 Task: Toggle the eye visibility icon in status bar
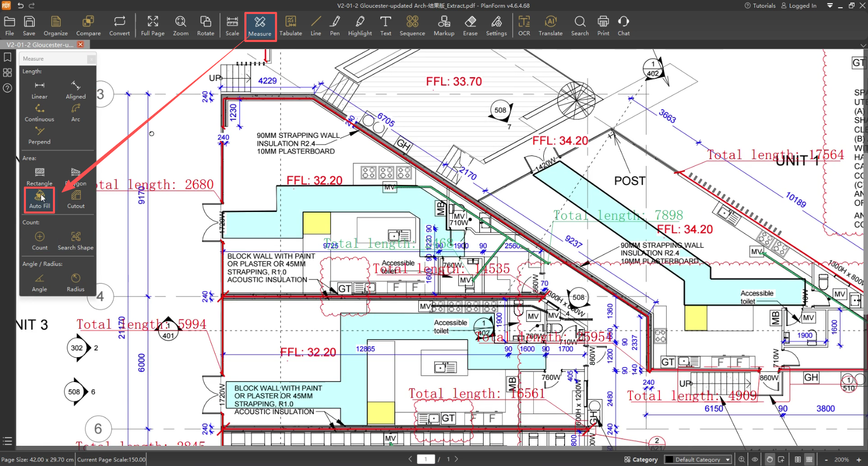[x=755, y=459]
